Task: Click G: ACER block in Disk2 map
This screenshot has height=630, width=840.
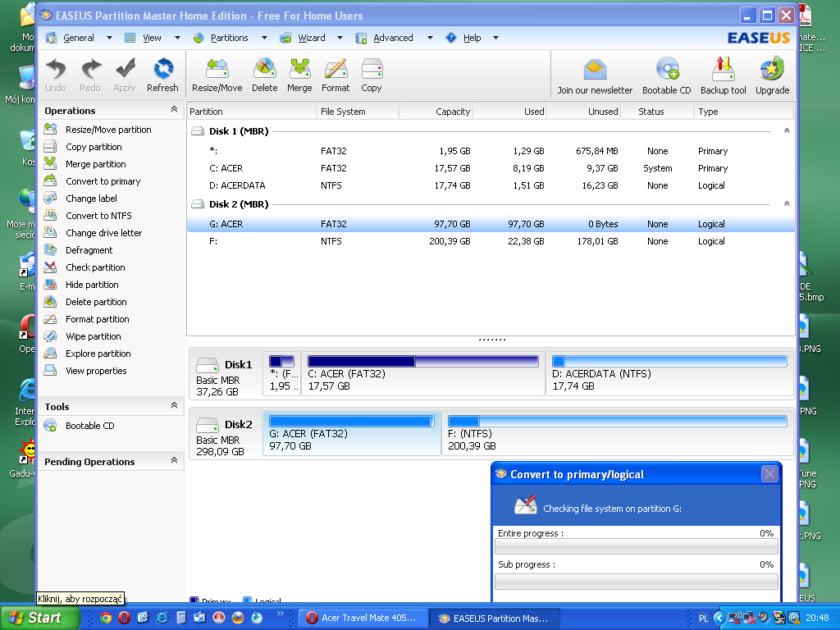Action: click(x=352, y=433)
